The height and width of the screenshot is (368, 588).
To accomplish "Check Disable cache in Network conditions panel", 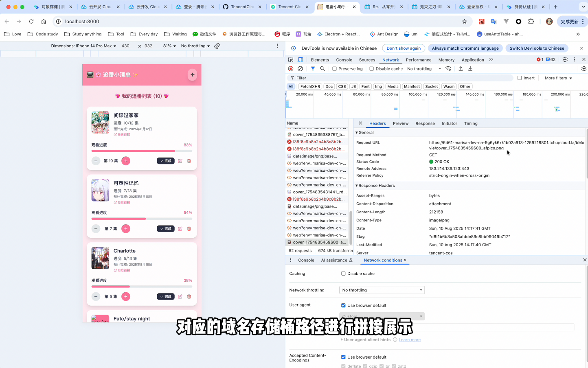I will pyautogui.click(x=343, y=273).
